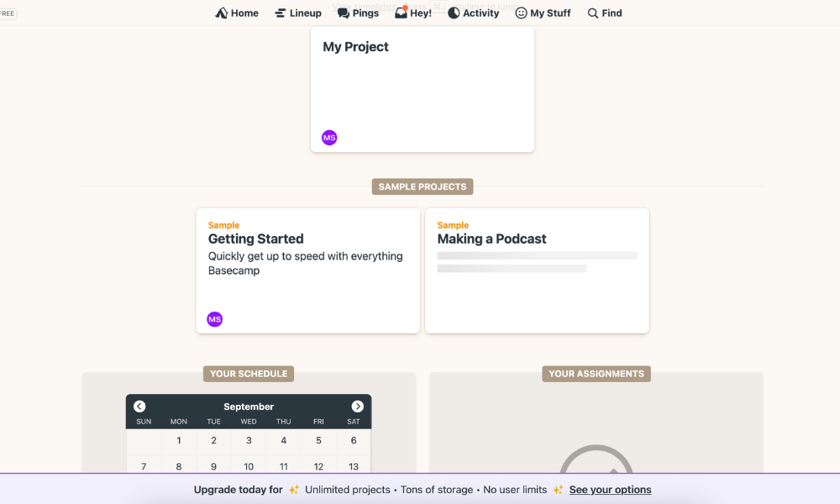Open the My Stuff menu
This screenshot has width=840, height=504.
pos(543,13)
